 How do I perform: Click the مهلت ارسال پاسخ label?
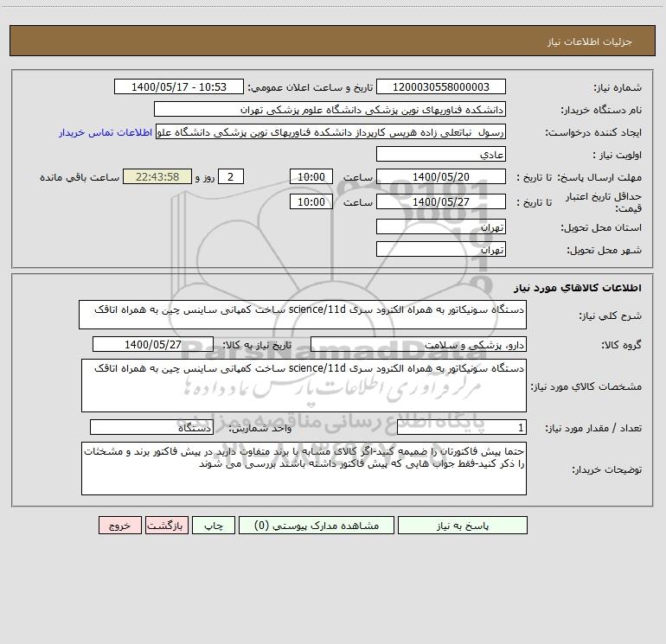[599, 177]
